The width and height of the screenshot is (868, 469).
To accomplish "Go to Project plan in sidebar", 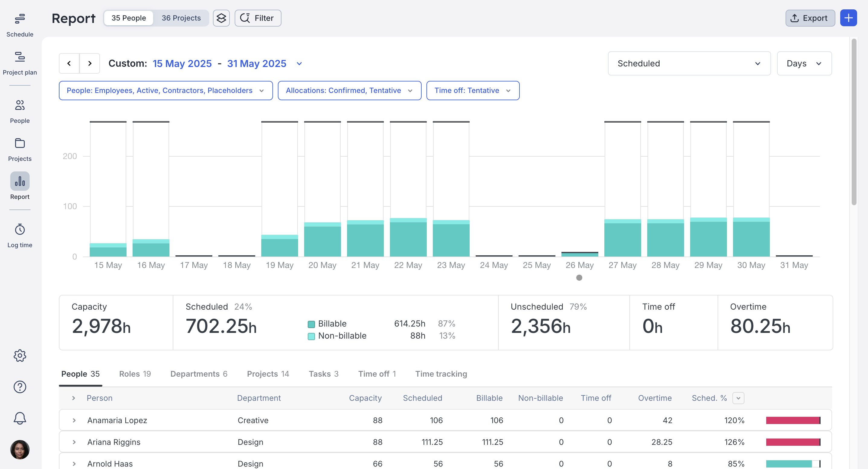I will click(x=20, y=57).
